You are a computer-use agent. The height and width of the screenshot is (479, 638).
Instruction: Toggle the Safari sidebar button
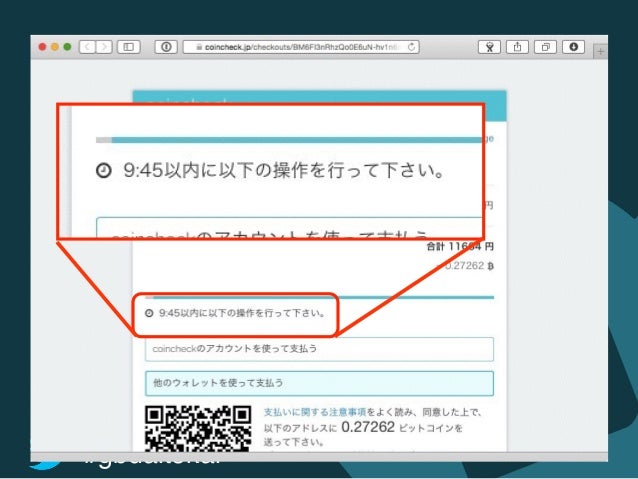[129, 47]
